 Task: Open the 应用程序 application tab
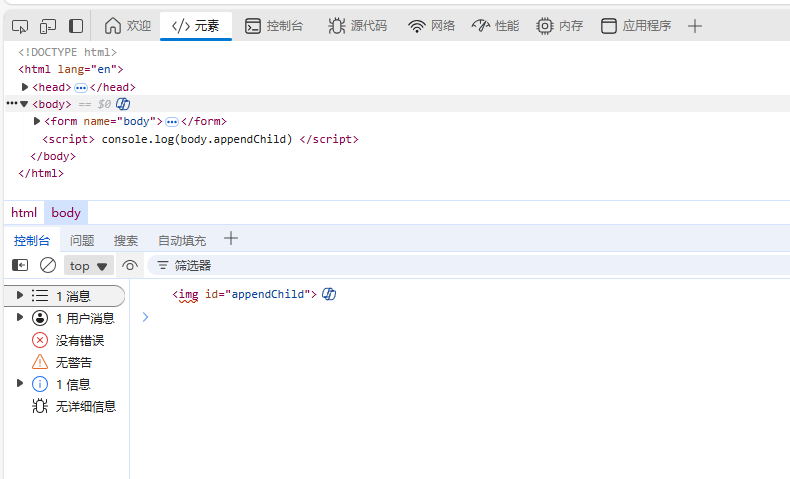[636, 26]
